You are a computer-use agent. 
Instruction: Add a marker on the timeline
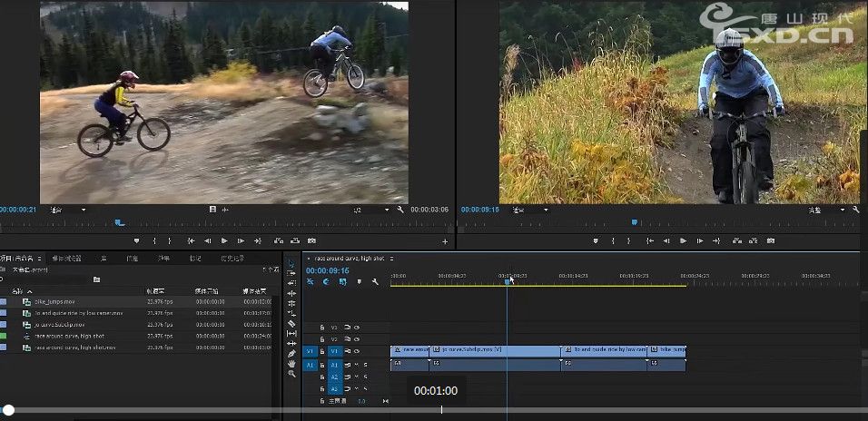click(360, 281)
